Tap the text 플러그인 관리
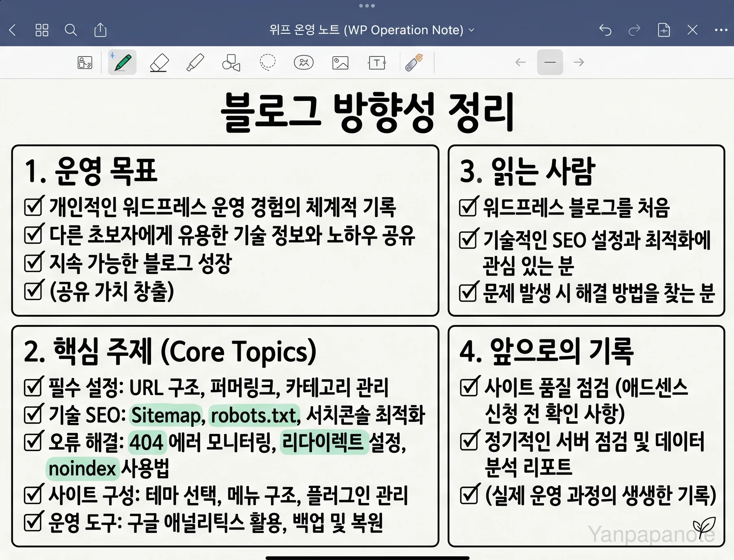This screenshot has height=560, width=734. 357,495
